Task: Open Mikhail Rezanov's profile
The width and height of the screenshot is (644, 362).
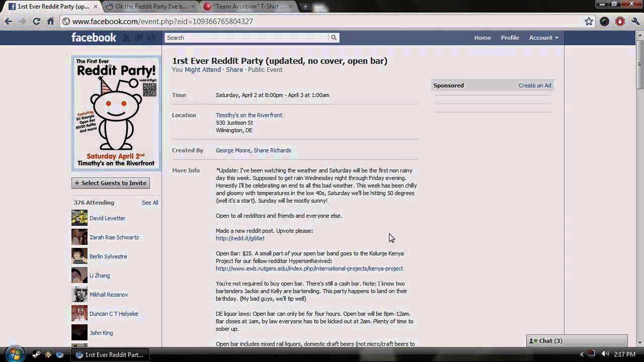Action: (109, 295)
